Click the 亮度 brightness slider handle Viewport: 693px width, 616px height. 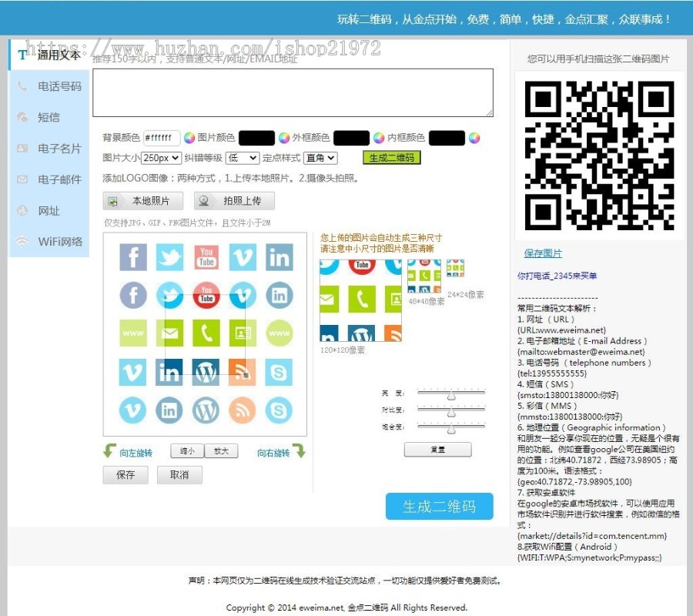(450, 395)
